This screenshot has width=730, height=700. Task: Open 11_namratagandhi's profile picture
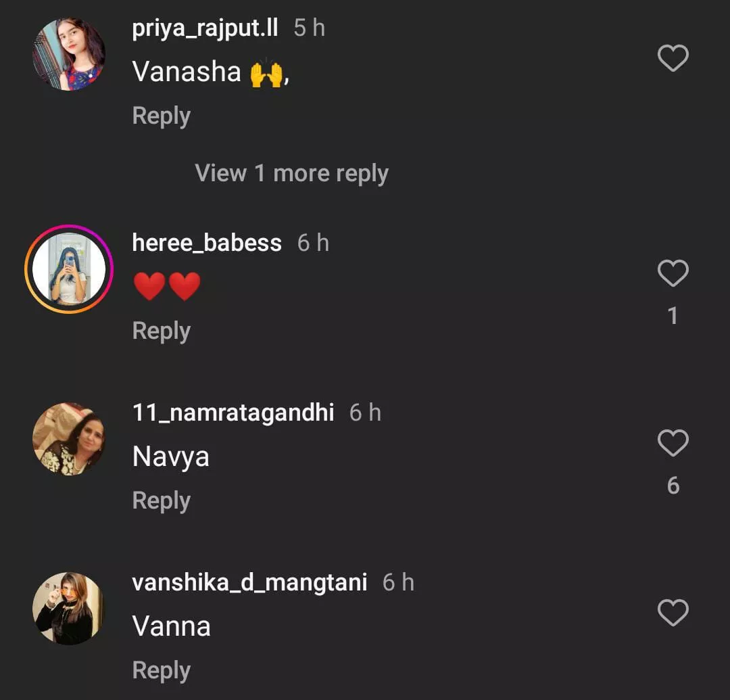click(x=69, y=439)
